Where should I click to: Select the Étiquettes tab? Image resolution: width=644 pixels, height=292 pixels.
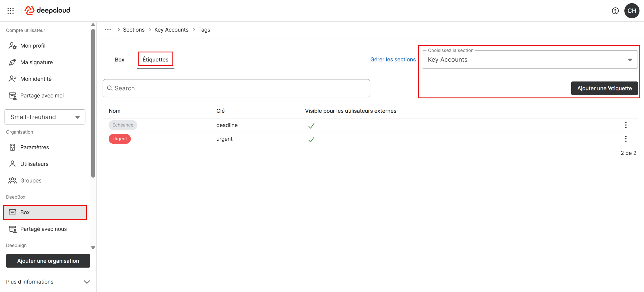click(155, 60)
